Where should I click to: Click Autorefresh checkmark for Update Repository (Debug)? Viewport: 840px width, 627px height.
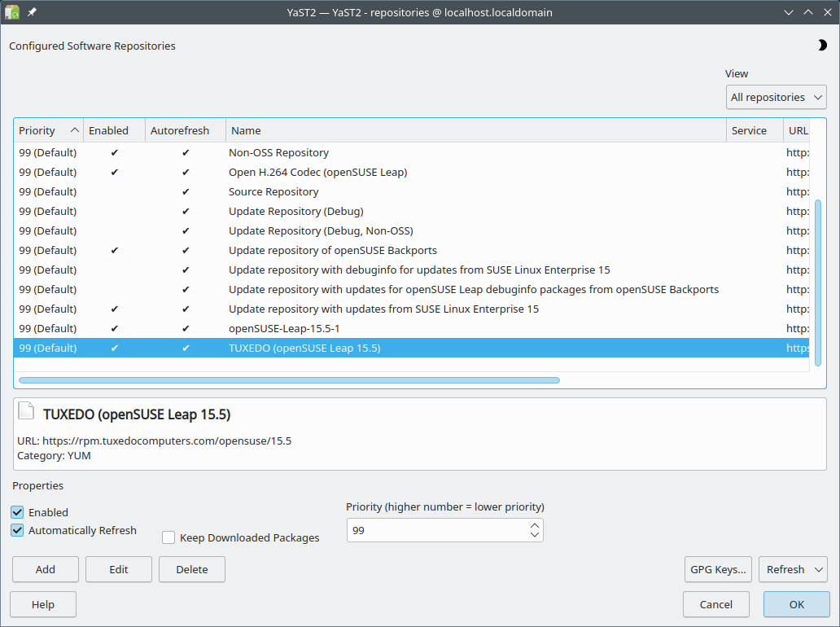coord(186,211)
